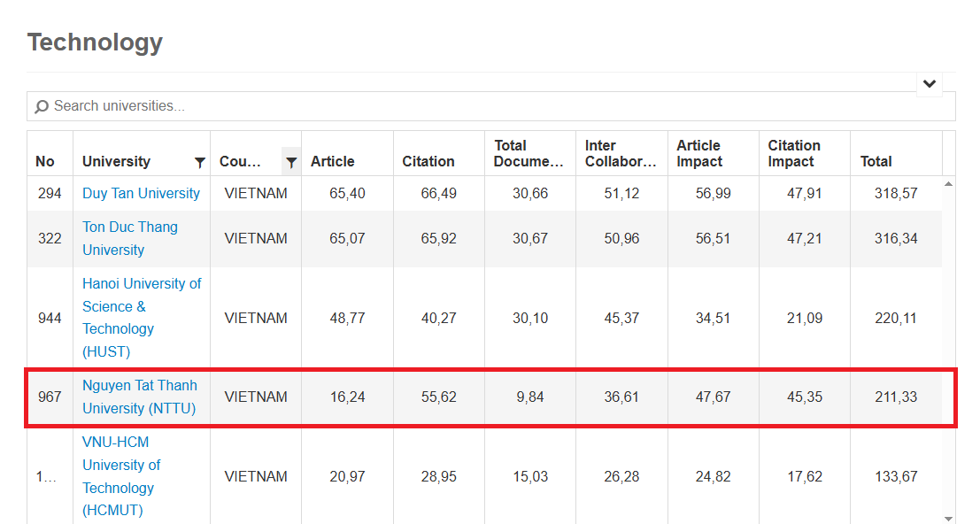
Task: Sort by the Inter Collaboration column header
Action: 621,154
